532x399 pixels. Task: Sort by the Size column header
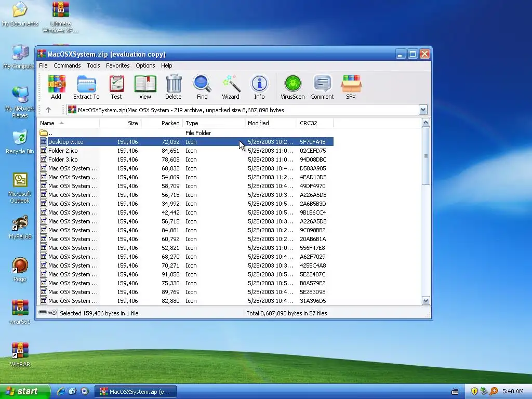120,123
